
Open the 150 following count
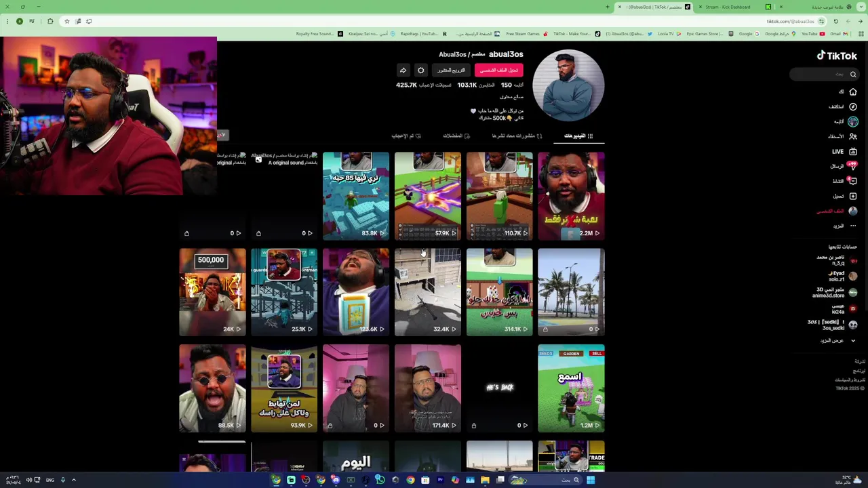(x=511, y=85)
